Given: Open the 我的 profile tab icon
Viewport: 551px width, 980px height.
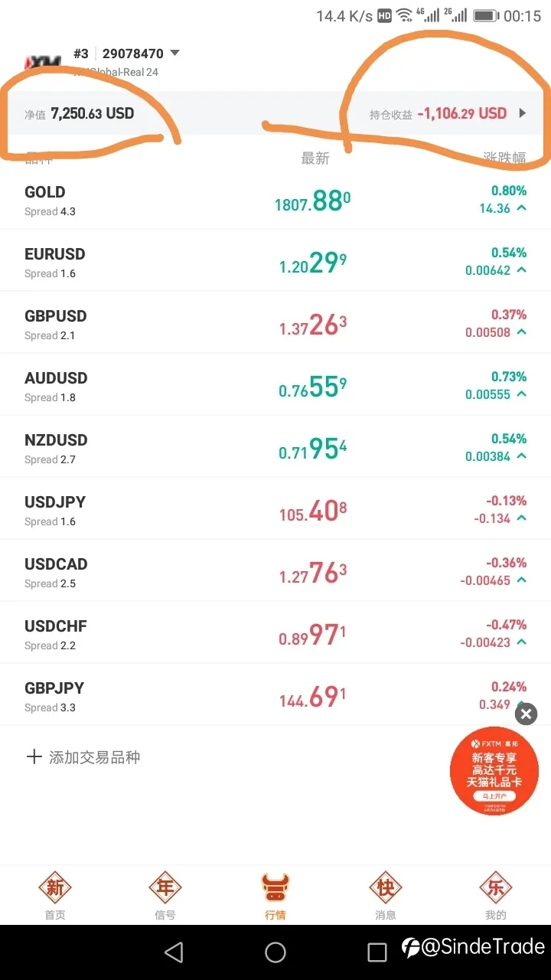Looking at the screenshot, I should (496, 888).
